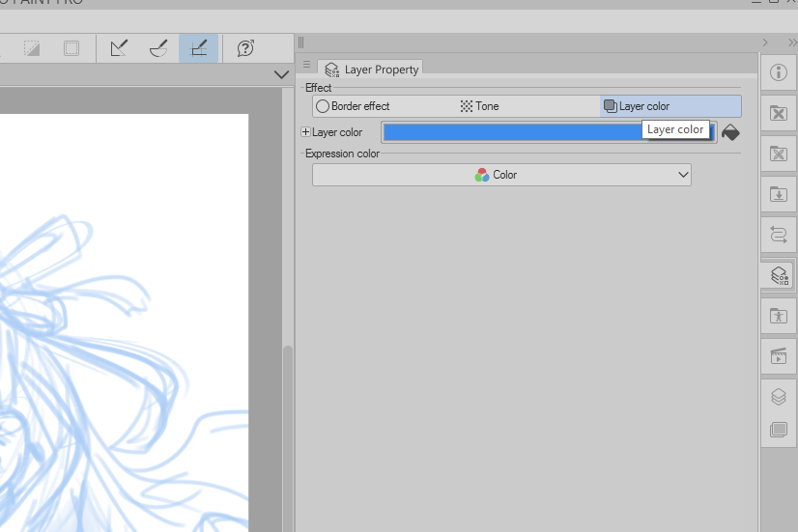798x532 pixels.
Task: Click the single arrow to collapse the palette dock
Action: [765, 42]
